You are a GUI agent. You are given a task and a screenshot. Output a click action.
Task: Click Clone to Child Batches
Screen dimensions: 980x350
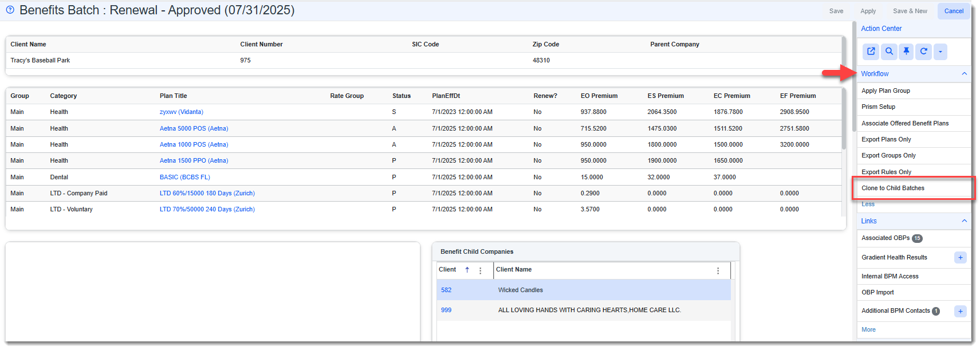(x=893, y=188)
